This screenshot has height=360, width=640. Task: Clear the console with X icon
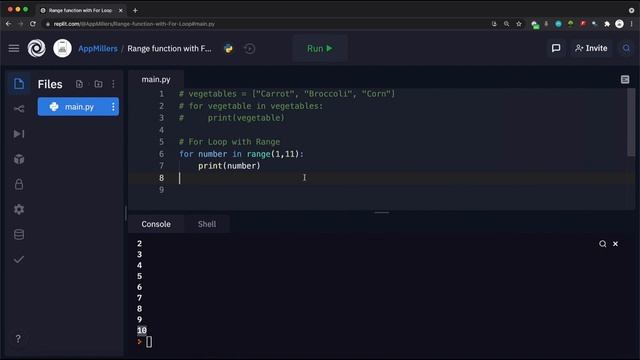(616, 244)
